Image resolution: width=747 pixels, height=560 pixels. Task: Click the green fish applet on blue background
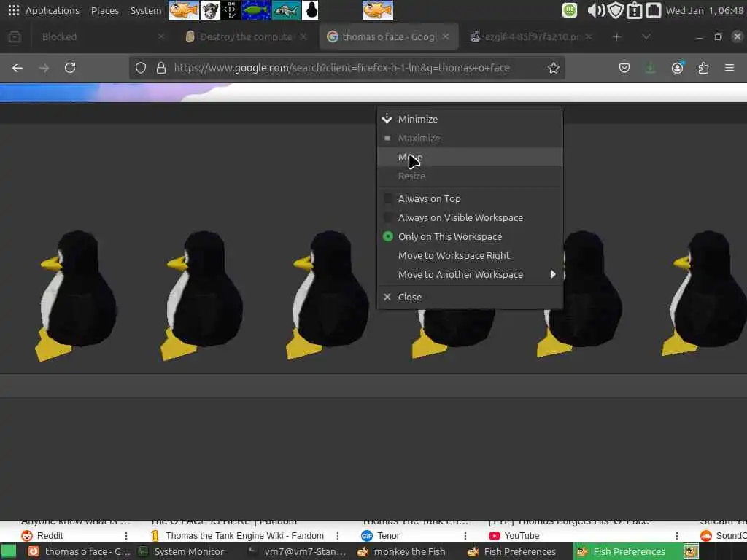tap(256, 10)
